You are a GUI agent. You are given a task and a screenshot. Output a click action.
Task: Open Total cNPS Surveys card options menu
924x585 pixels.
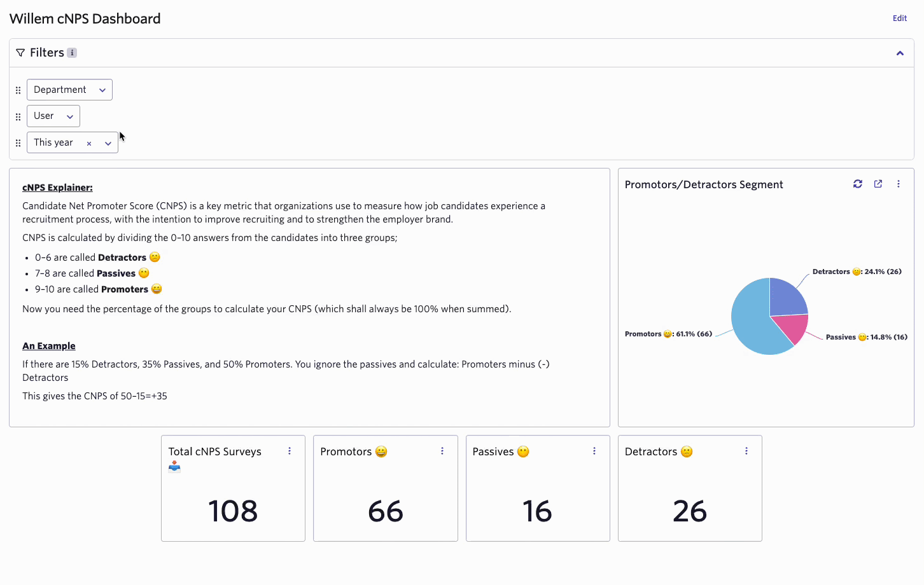tap(290, 451)
